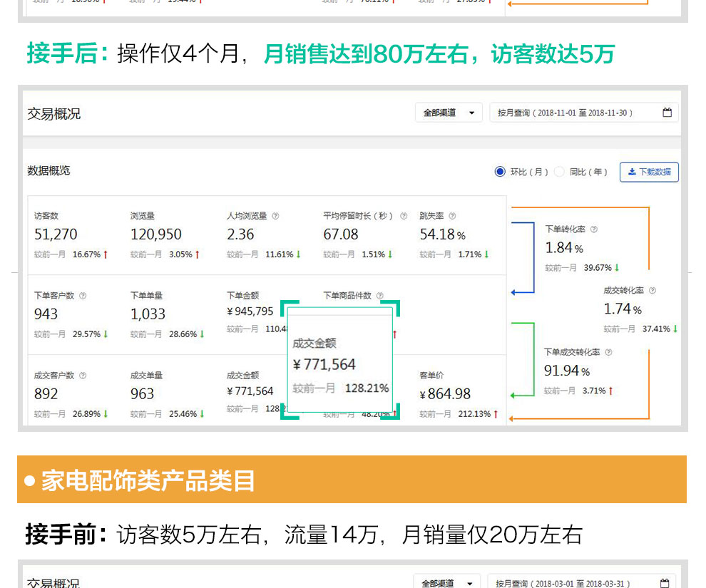Open the 全部渠道 channel dropdown for November
This screenshot has height=588, width=706.
[x=449, y=113]
